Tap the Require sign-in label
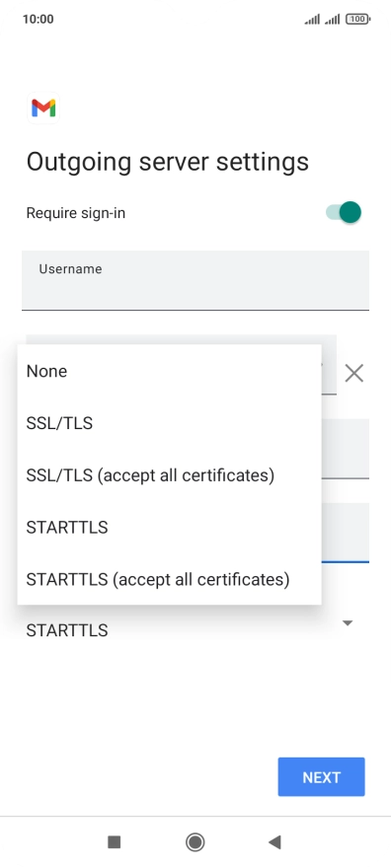391x868 pixels. [76, 213]
